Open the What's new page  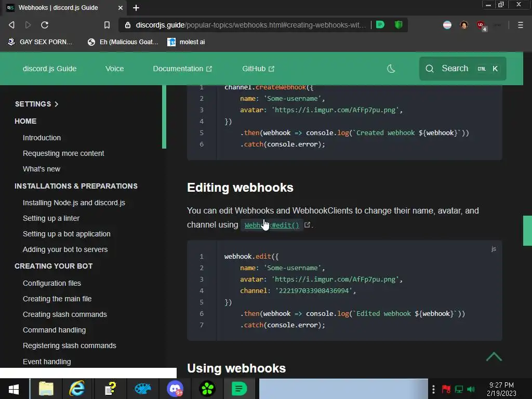[42, 169]
